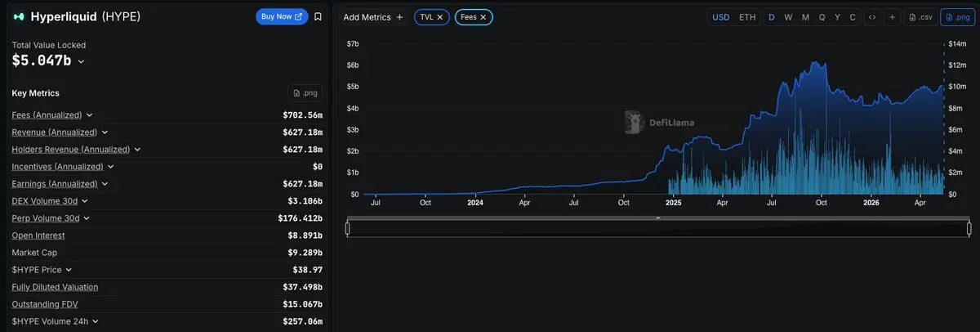Select daily (D) chart interval
The image size is (980, 332).
coord(772,17)
